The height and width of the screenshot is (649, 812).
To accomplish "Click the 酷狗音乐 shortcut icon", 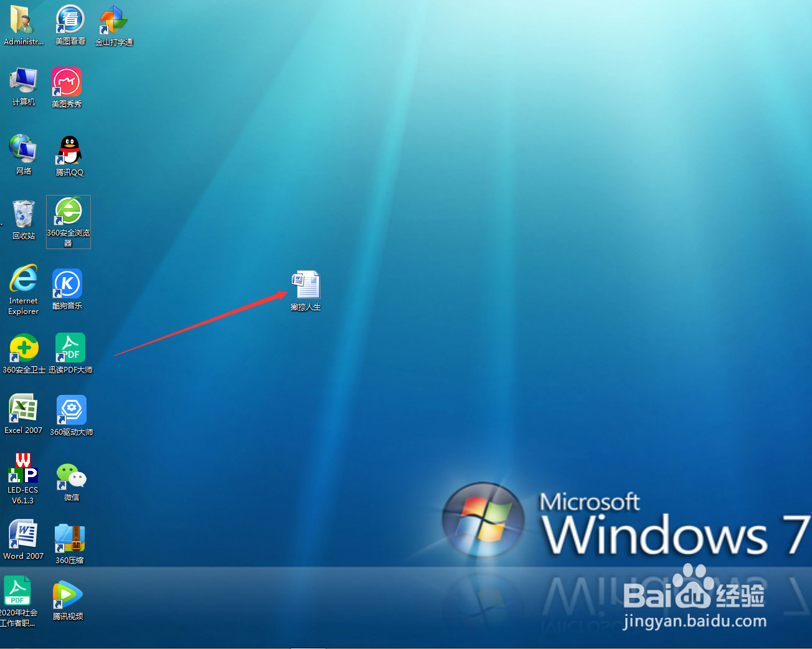I will [67, 284].
